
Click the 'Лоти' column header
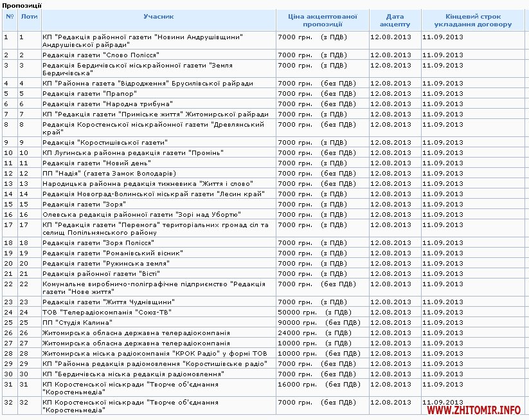coord(29,15)
